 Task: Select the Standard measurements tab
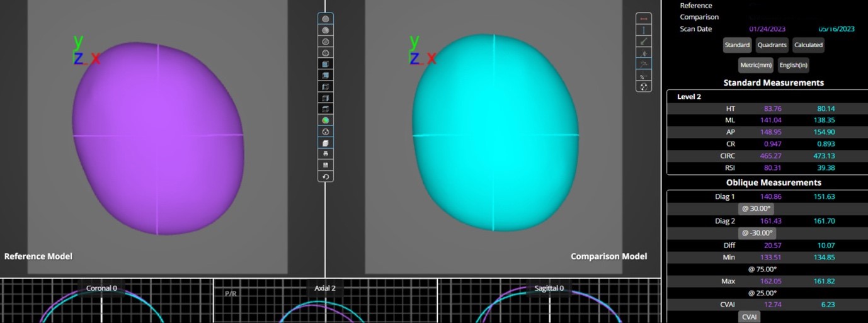(x=737, y=45)
